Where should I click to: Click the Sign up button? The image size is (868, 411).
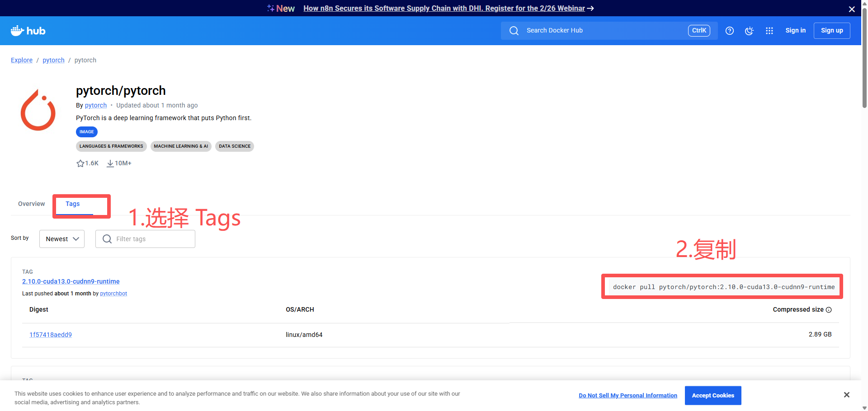[832, 31]
